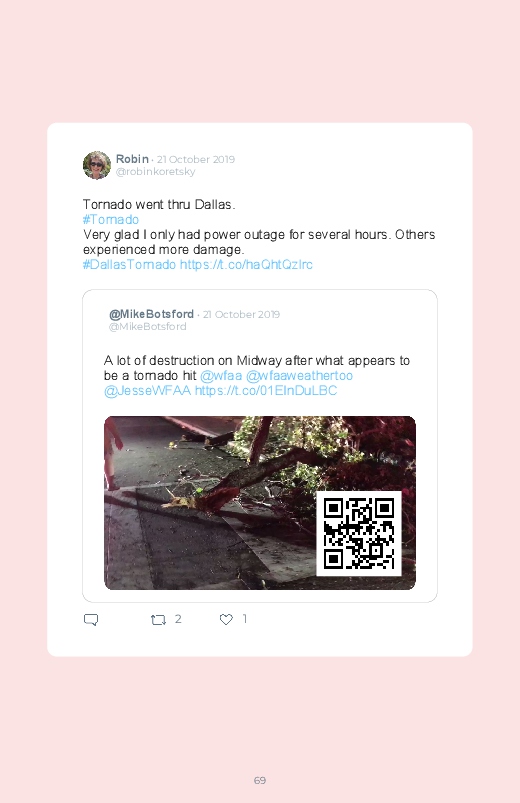Click the QR code on the photo
The width and height of the screenshot is (520, 803).
point(359,534)
